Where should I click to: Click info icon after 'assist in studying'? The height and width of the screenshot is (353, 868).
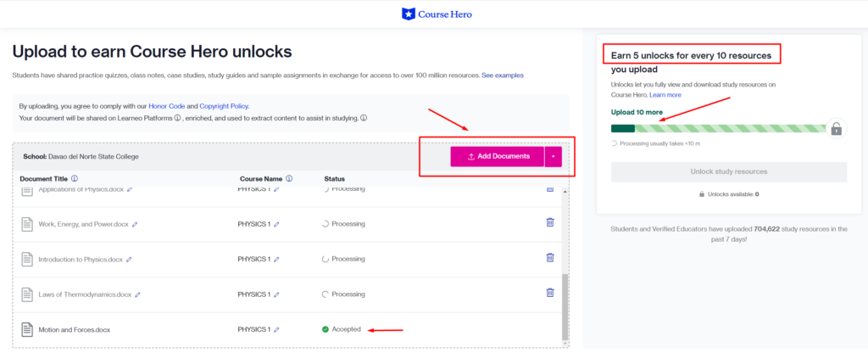click(364, 118)
